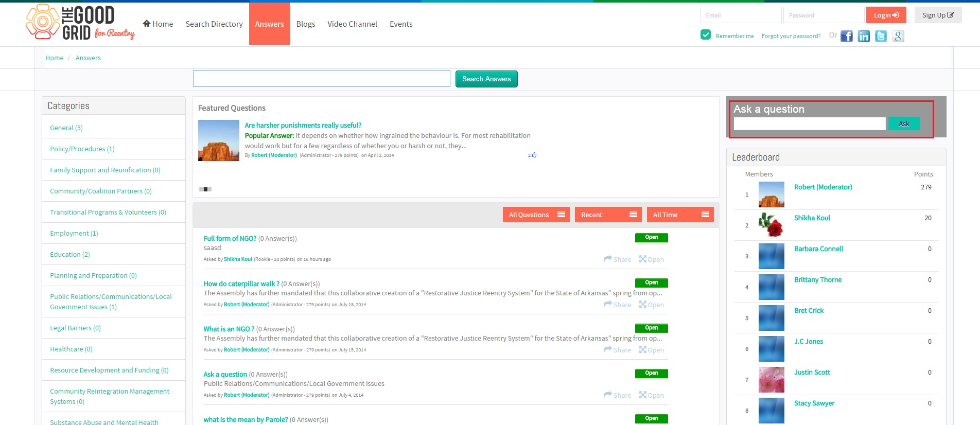Click the featured questions carousel indicator

[x=205, y=189]
